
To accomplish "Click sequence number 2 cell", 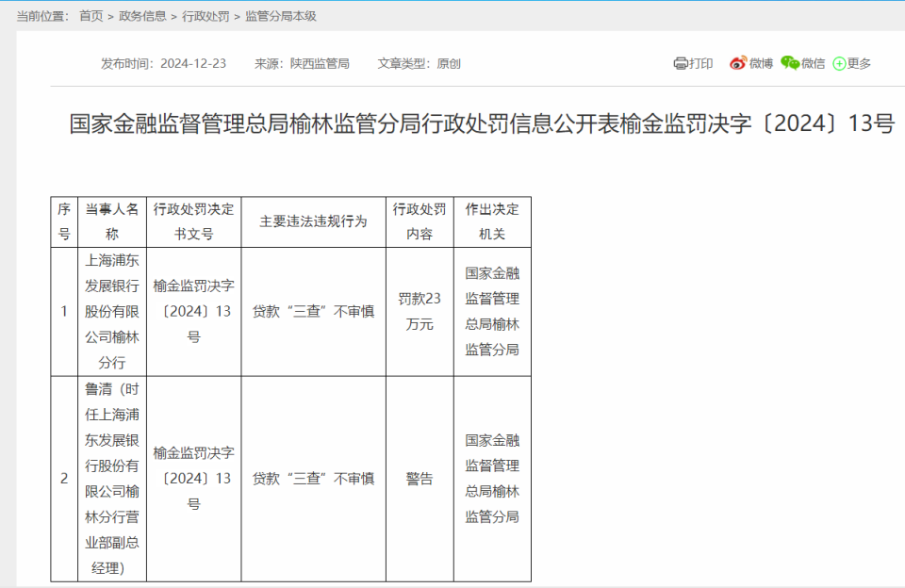I will coord(64,479).
